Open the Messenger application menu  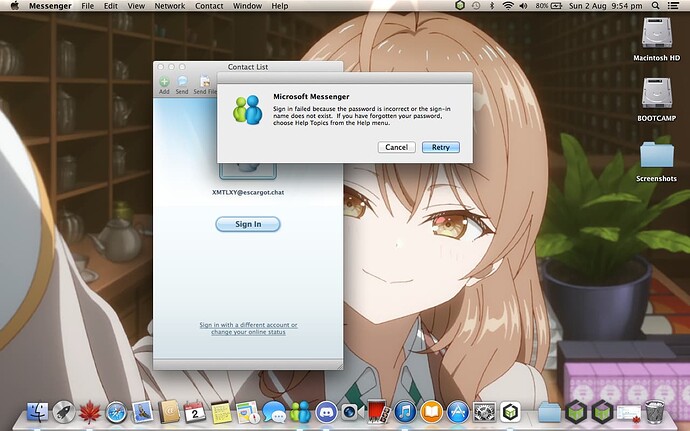point(52,6)
